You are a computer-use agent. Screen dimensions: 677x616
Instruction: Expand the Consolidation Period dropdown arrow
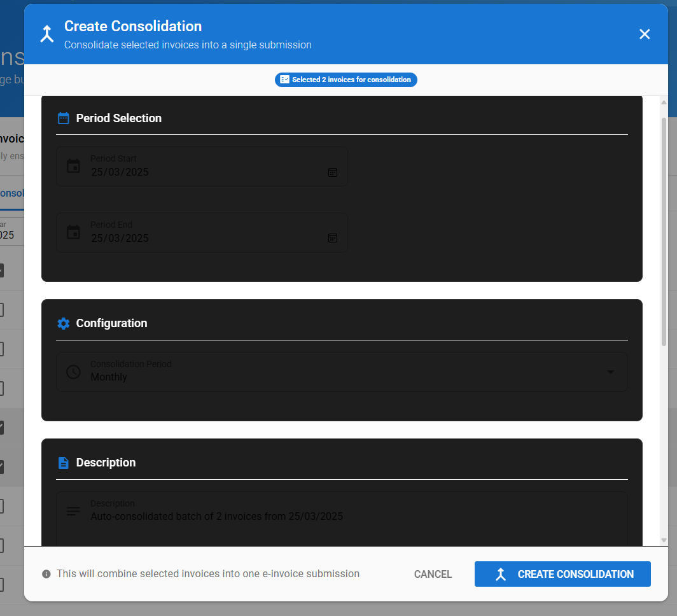(x=611, y=372)
